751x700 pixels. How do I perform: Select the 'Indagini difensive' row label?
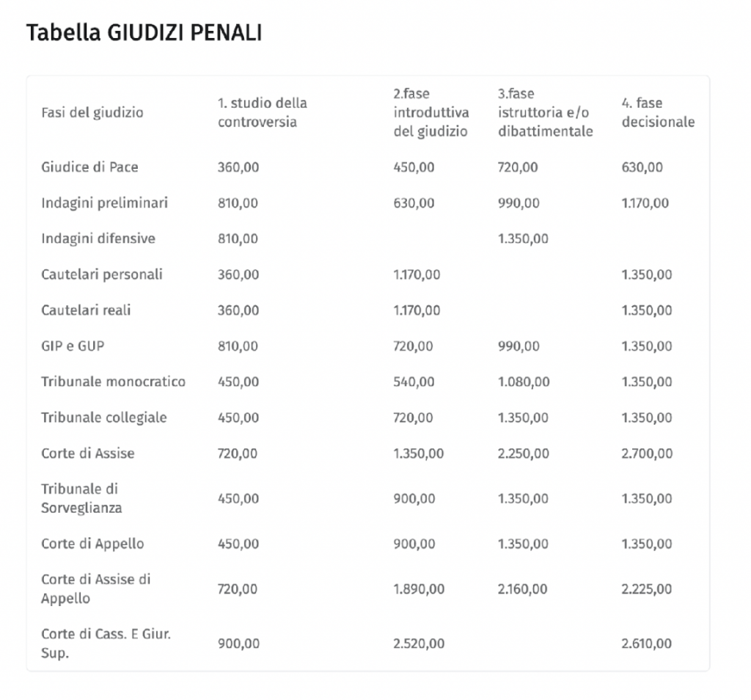tap(98, 238)
